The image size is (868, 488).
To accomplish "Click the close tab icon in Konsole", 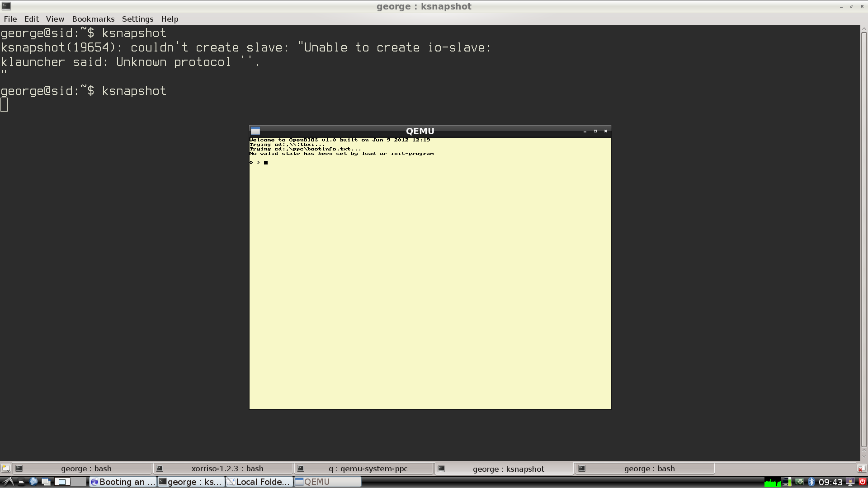I will pyautogui.click(x=862, y=469).
